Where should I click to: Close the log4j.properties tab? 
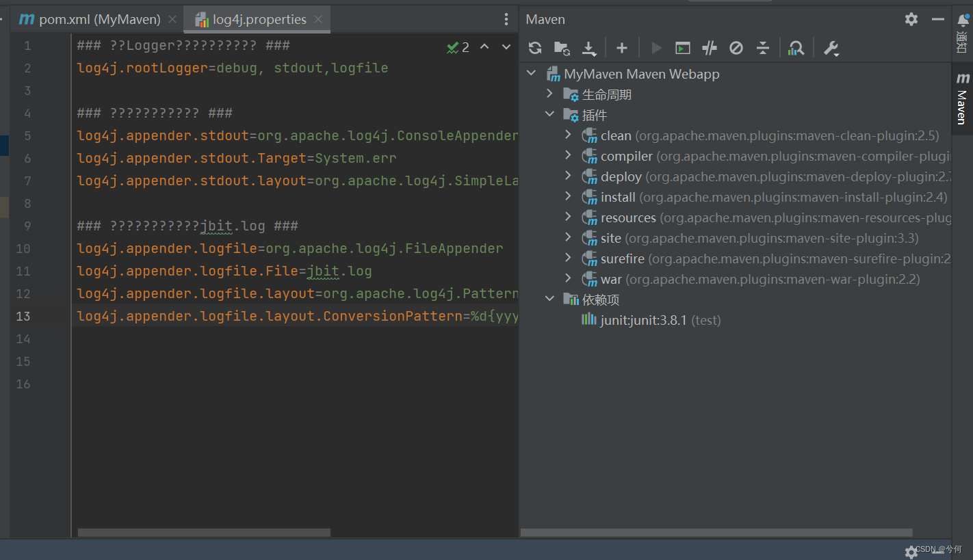pos(318,19)
